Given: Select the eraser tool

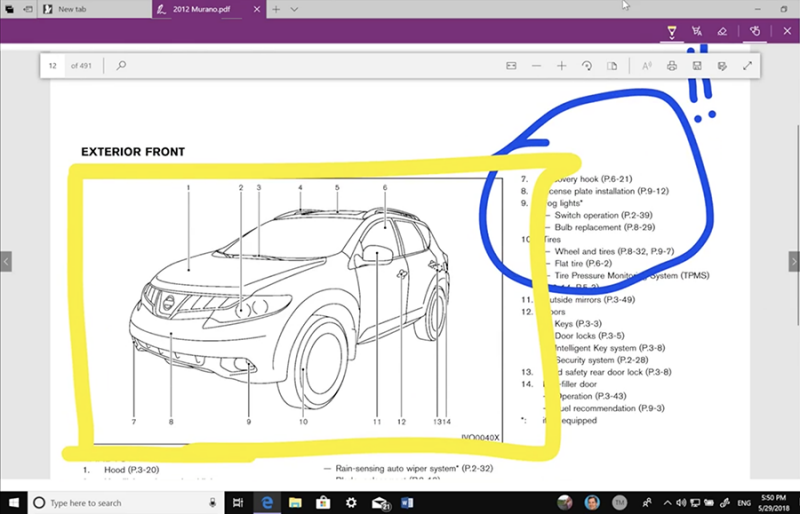Looking at the screenshot, I should coord(722,31).
